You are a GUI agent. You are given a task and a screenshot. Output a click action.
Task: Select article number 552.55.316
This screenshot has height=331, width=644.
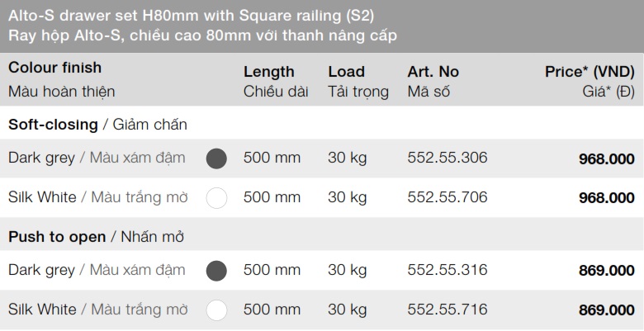coord(447,270)
